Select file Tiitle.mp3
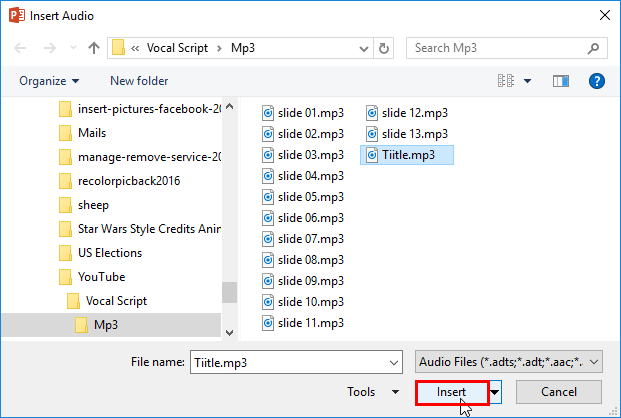The width and height of the screenshot is (621, 418). (407, 155)
